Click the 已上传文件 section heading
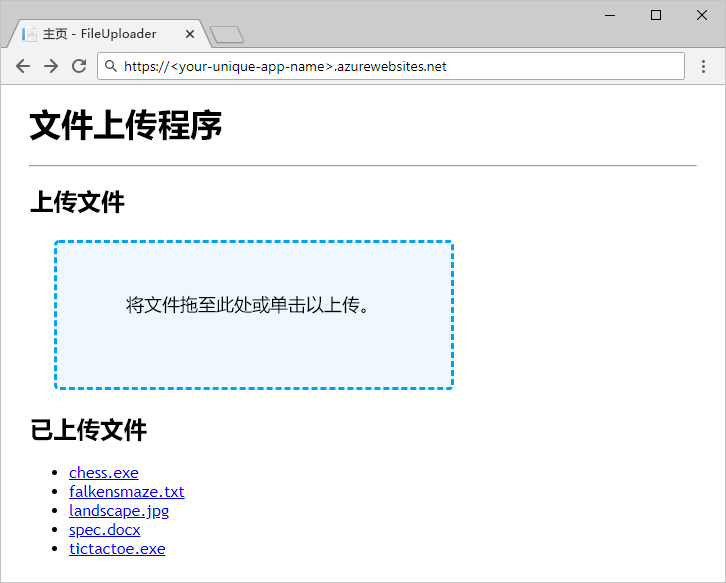 (88, 429)
